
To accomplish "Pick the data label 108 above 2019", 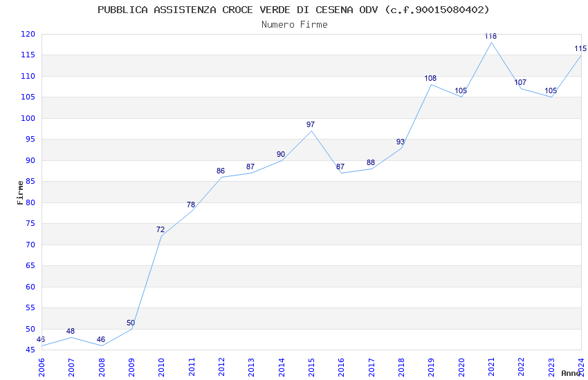I will click(430, 78).
